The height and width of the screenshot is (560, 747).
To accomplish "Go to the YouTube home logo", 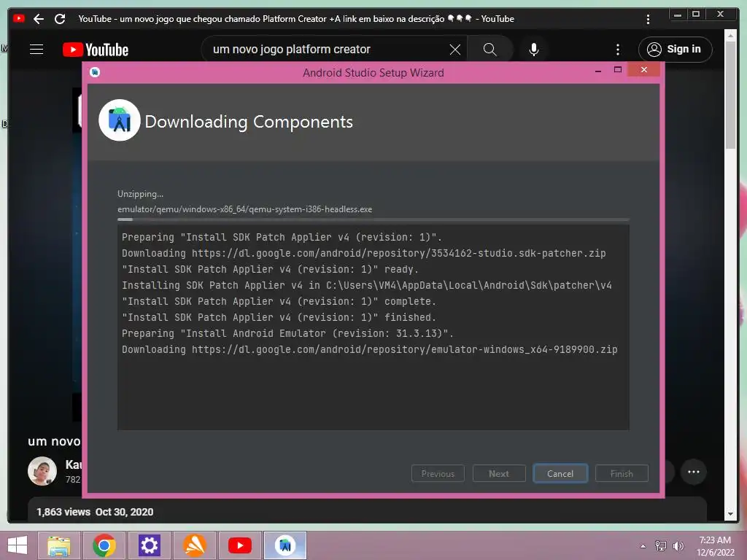I will [x=96, y=50].
